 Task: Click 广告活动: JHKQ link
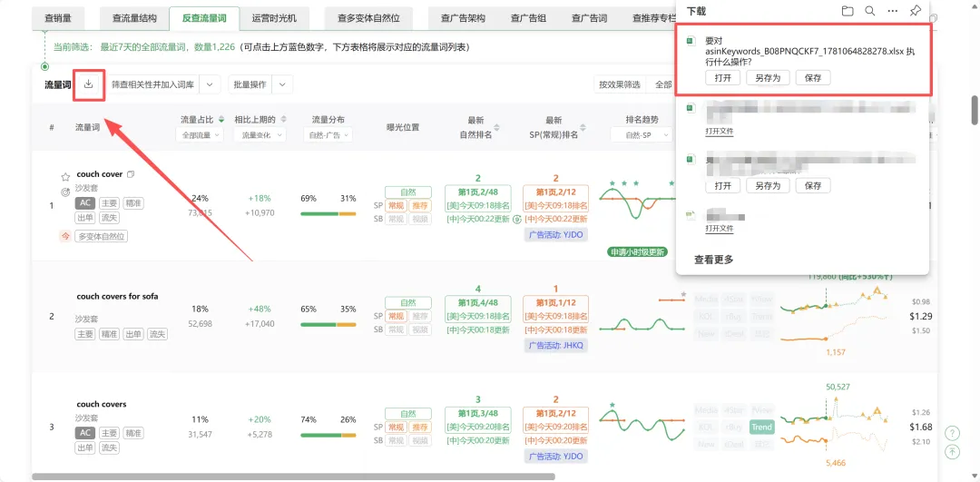click(556, 345)
